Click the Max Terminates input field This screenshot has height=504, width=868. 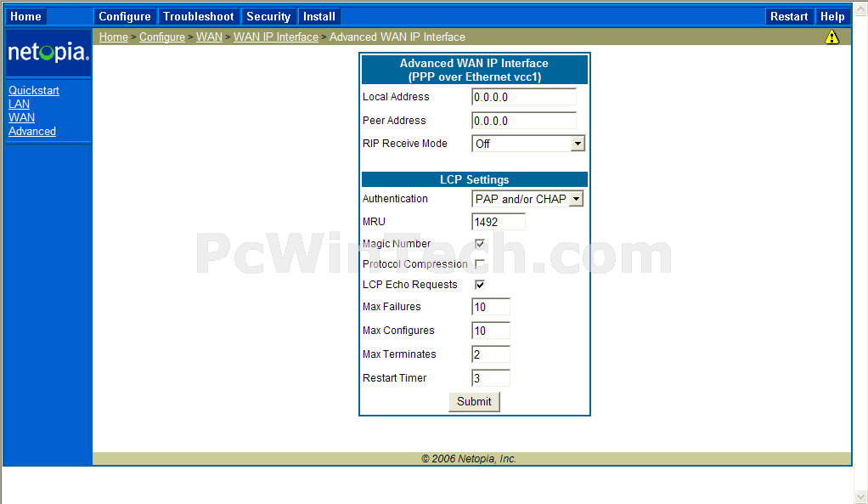pos(490,354)
